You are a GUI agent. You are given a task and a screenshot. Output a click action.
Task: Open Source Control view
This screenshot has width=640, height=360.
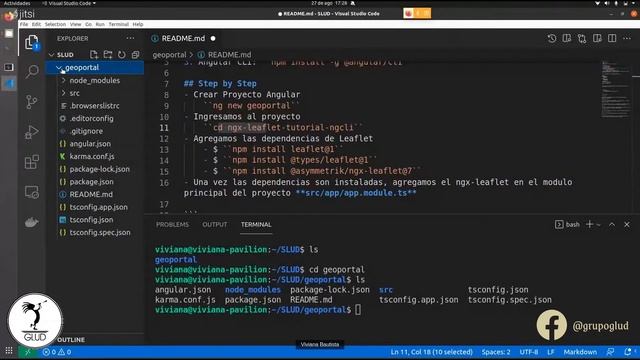tap(31, 102)
